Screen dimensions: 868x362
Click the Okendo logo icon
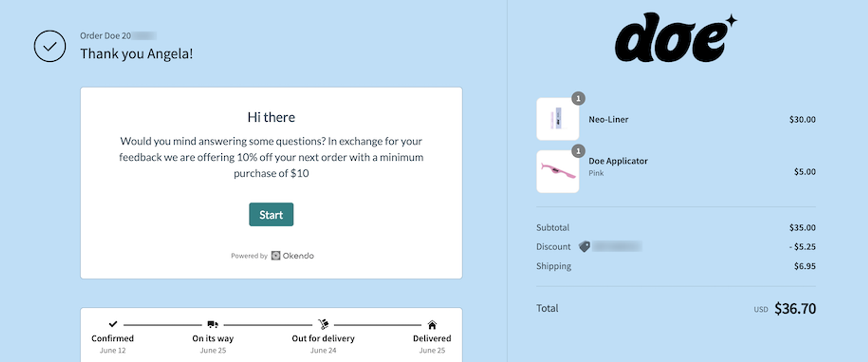[276, 256]
